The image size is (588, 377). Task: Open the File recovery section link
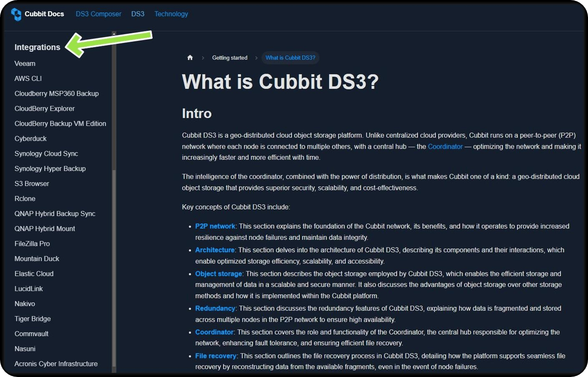[216, 356]
